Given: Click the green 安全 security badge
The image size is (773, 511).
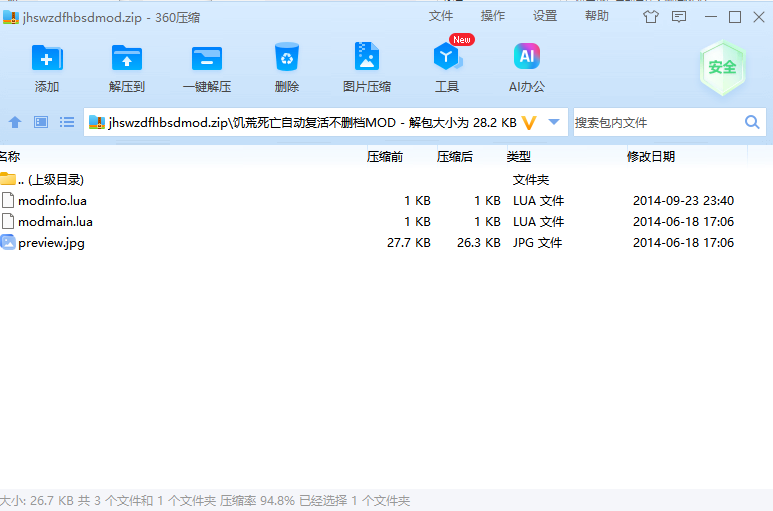Looking at the screenshot, I should click(x=722, y=68).
